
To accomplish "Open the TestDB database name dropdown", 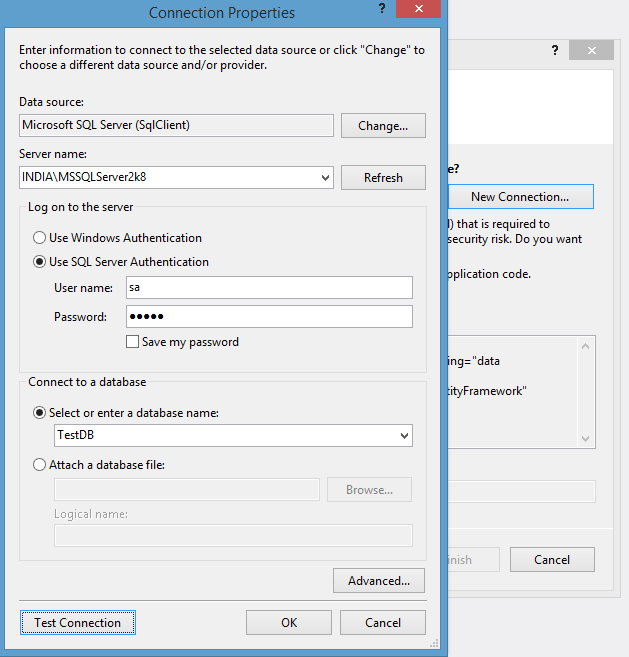I will [404, 436].
